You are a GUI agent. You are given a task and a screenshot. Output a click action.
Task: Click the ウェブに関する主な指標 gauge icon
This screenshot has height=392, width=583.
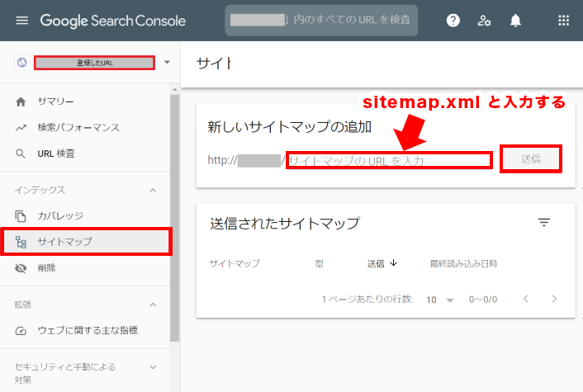pos(21,330)
